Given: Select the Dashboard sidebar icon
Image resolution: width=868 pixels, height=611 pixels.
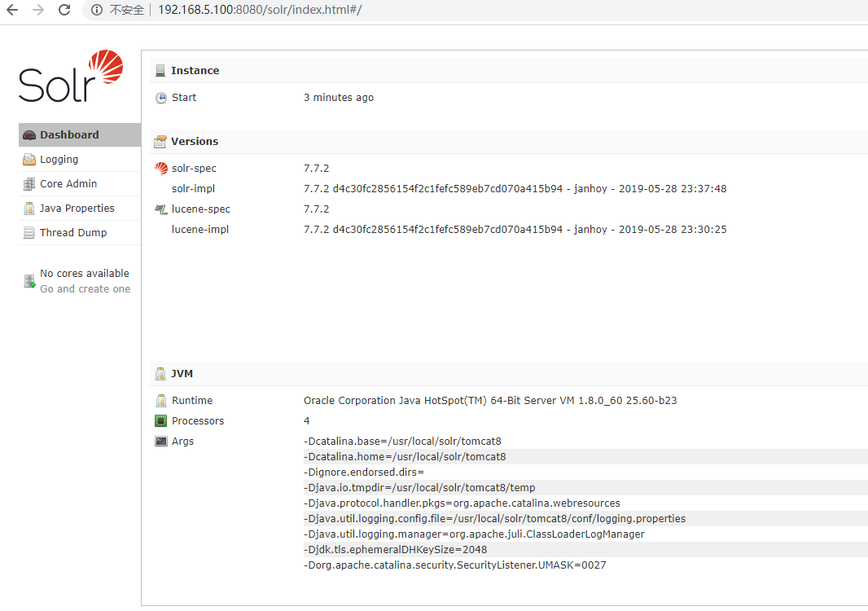Looking at the screenshot, I should (29, 134).
